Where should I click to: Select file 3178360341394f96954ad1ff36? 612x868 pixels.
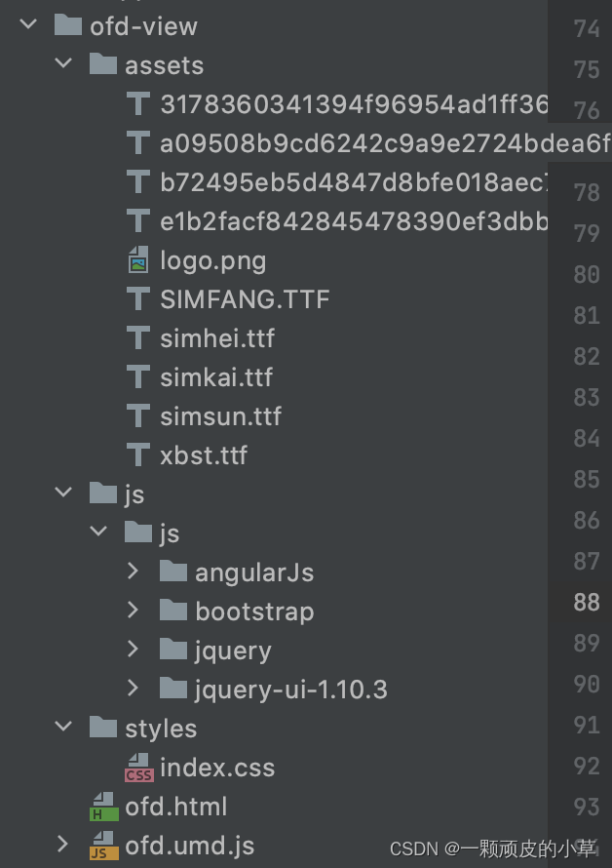point(354,104)
